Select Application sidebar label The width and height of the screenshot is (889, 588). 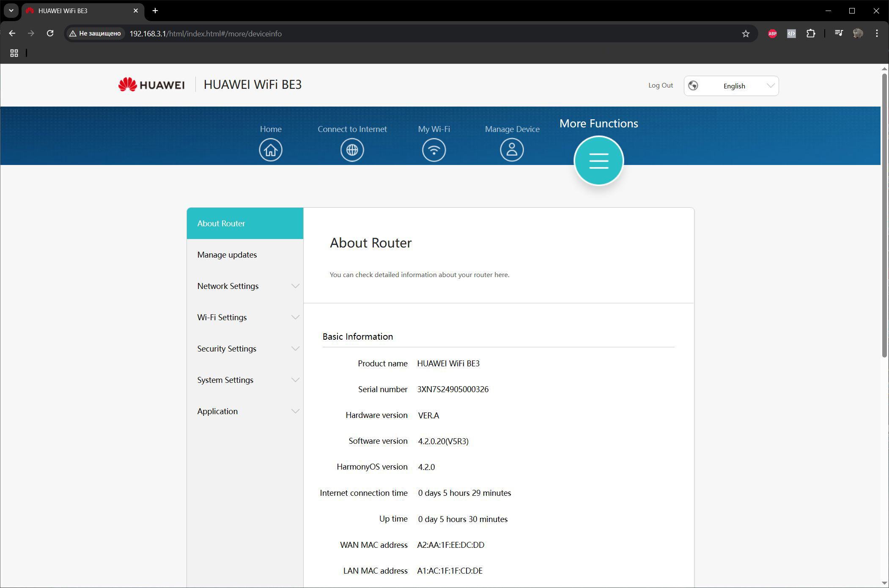217,411
